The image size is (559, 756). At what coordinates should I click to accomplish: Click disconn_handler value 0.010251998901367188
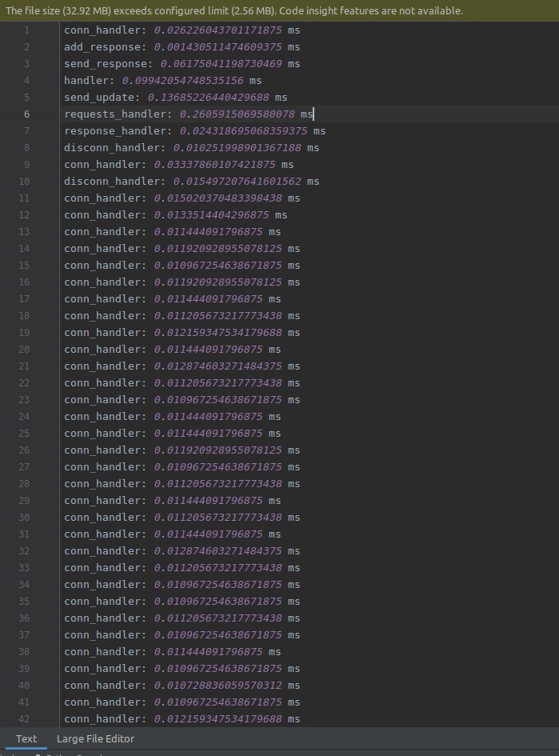pos(237,147)
